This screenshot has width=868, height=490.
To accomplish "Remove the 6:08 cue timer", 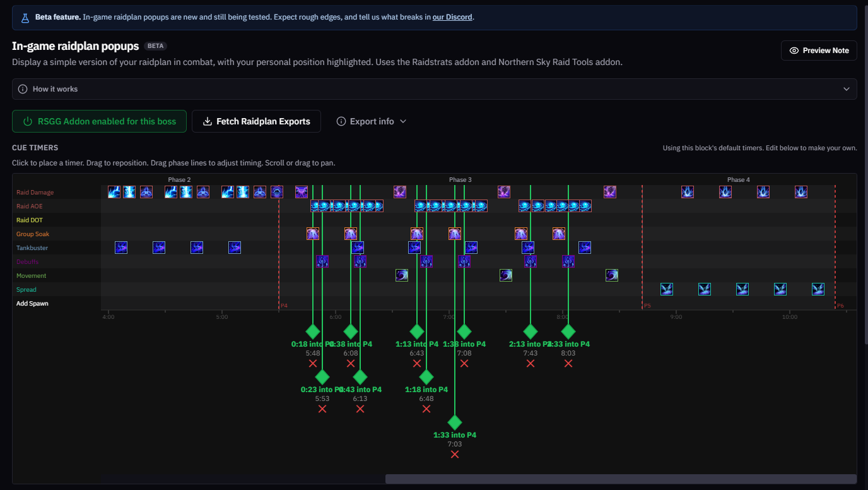I will pos(351,364).
